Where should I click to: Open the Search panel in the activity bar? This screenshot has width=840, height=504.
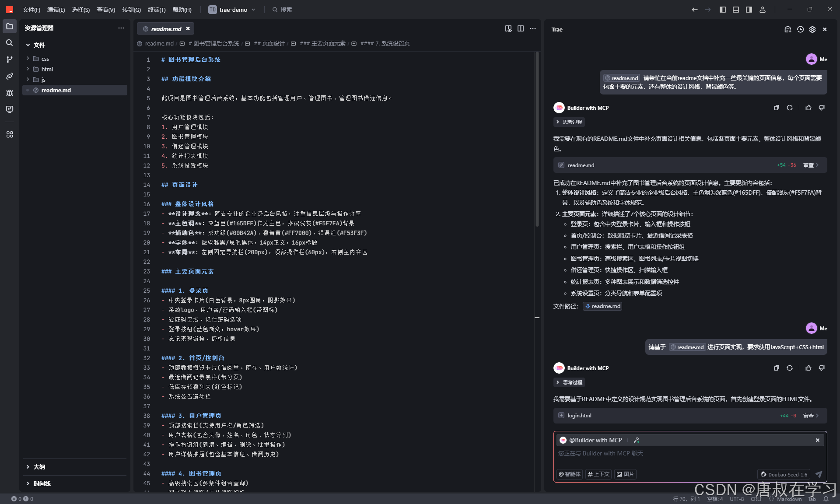[9, 42]
